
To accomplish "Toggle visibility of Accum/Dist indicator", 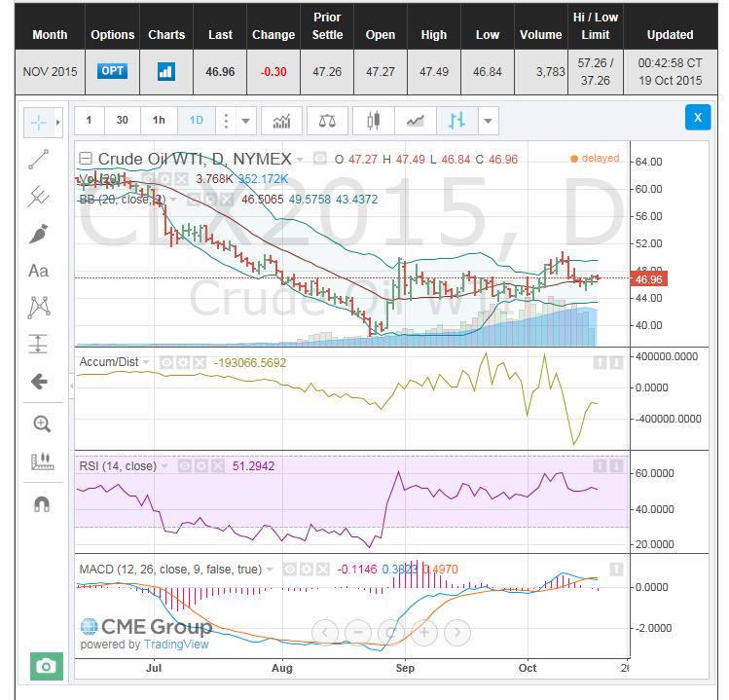I will coord(165,362).
